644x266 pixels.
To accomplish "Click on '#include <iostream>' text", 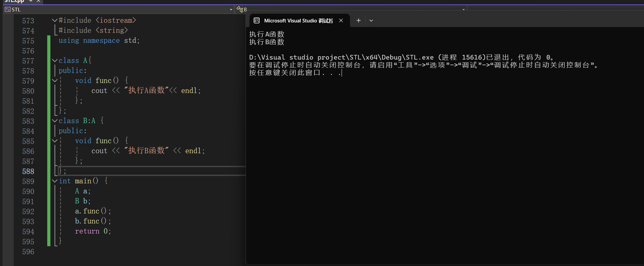I will click(97, 20).
